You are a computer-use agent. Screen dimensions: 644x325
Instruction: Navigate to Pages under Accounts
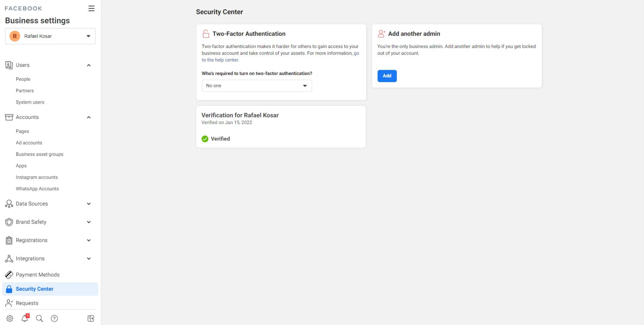pyautogui.click(x=22, y=131)
